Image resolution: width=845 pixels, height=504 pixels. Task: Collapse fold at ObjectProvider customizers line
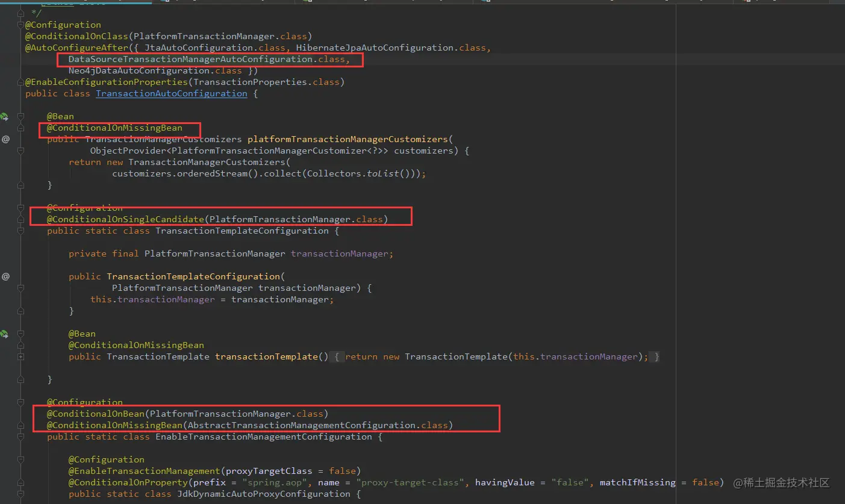21,151
